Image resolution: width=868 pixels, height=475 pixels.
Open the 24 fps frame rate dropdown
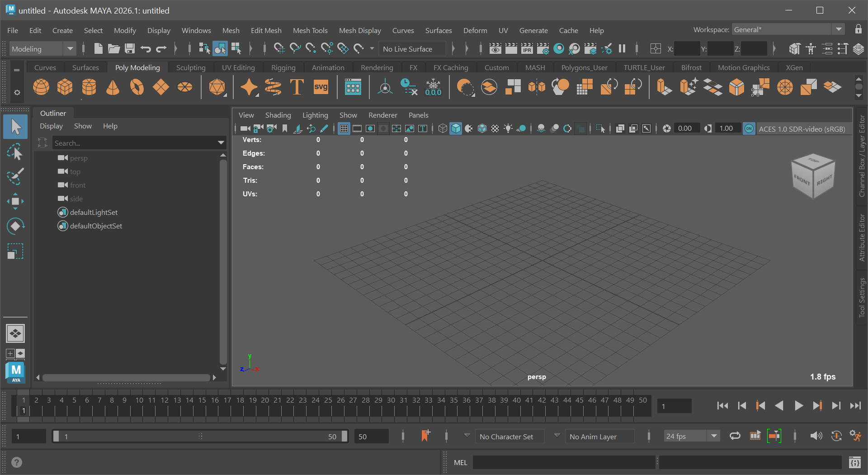click(x=691, y=436)
